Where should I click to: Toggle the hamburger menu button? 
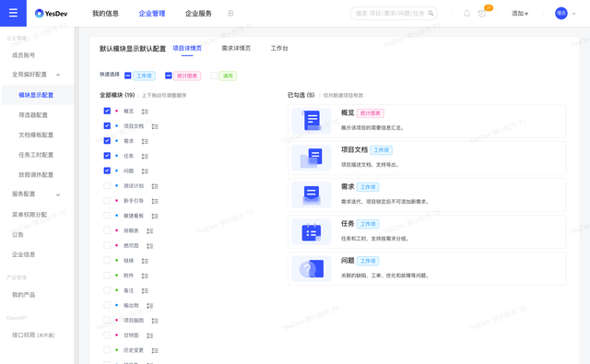click(x=13, y=13)
